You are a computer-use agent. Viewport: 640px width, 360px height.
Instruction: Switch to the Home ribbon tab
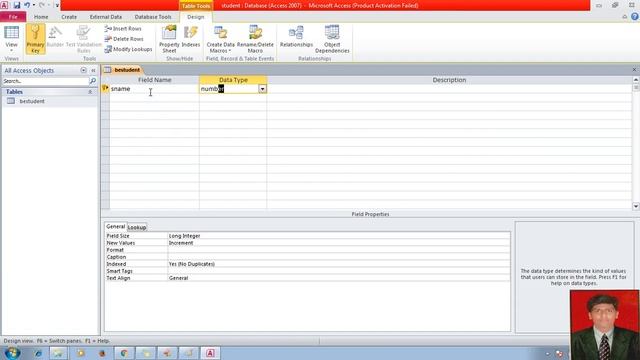pyautogui.click(x=41, y=17)
